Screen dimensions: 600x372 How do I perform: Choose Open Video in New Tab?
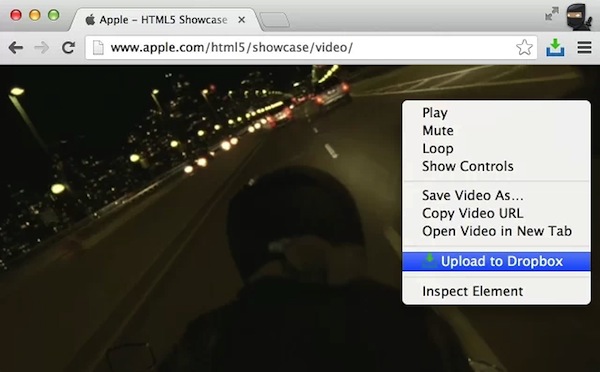pos(496,231)
